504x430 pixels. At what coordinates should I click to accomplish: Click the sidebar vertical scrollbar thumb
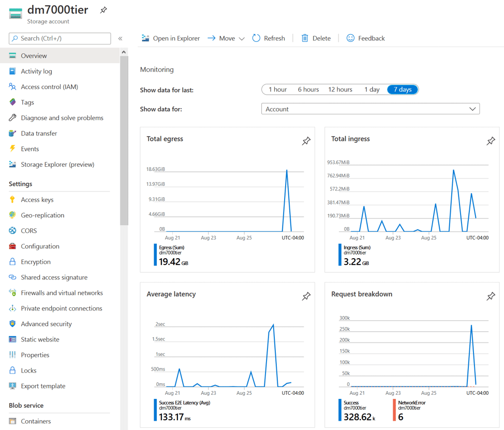(x=124, y=140)
